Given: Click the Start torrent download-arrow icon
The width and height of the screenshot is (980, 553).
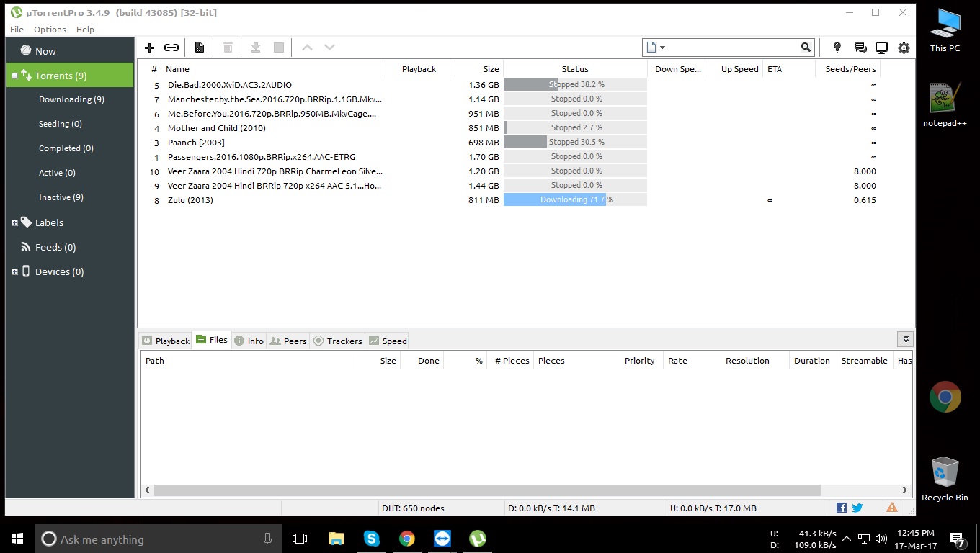Looking at the screenshot, I should (x=255, y=48).
